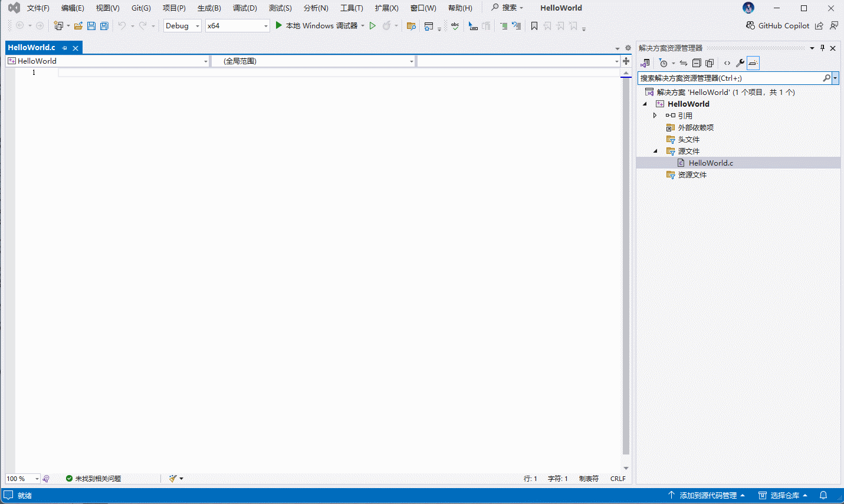Start without debugging using hollow green arrow
844x504 pixels.
373,26
